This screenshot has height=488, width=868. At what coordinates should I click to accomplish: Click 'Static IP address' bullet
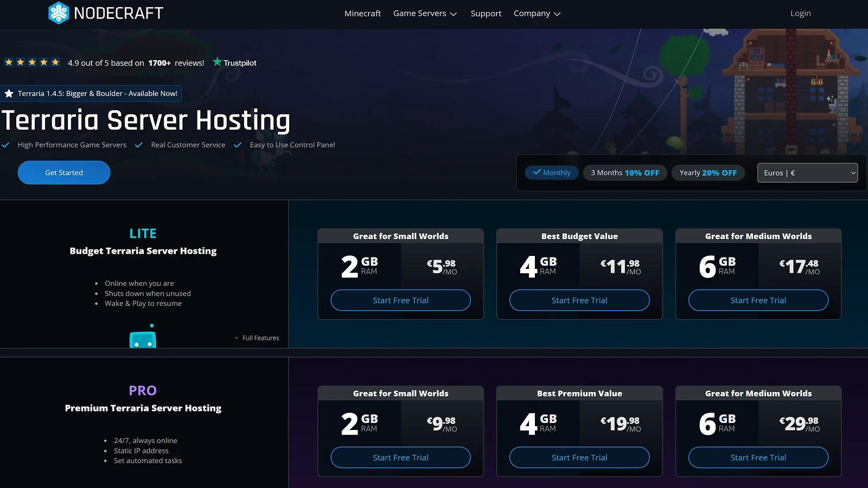click(x=141, y=451)
